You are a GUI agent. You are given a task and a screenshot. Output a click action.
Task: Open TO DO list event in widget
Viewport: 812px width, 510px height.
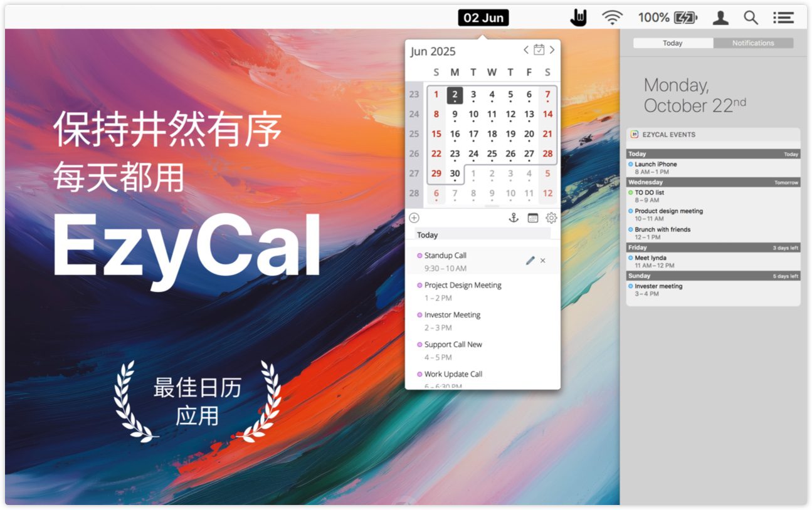(x=714, y=196)
